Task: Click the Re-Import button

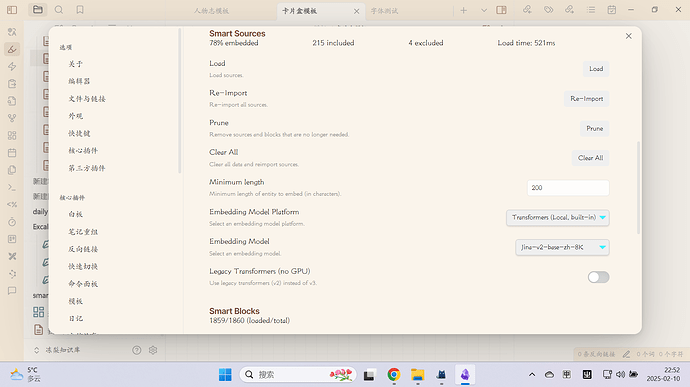Action: click(x=587, y=99)
